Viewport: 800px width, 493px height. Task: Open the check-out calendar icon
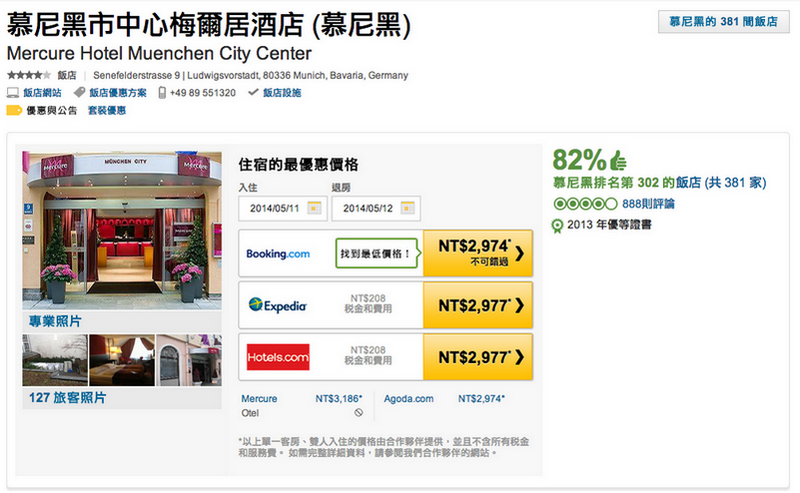(x=407, y=208)
